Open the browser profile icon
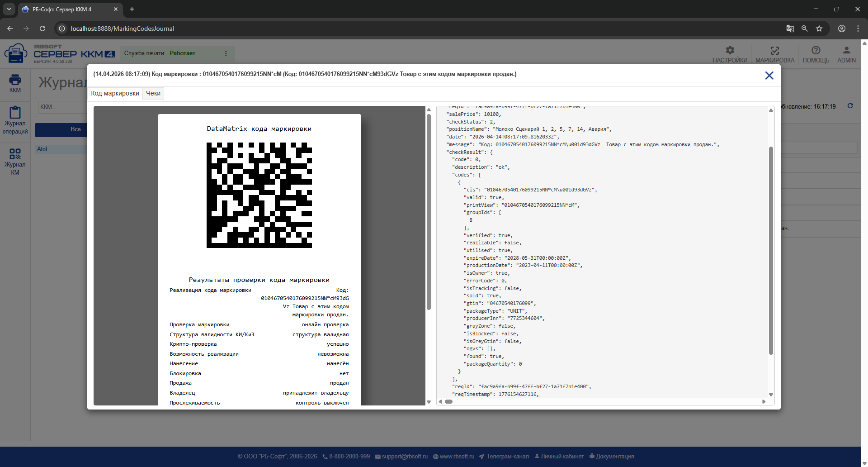Viewport: 868px width, 467px height. click(x=842, y=29)
